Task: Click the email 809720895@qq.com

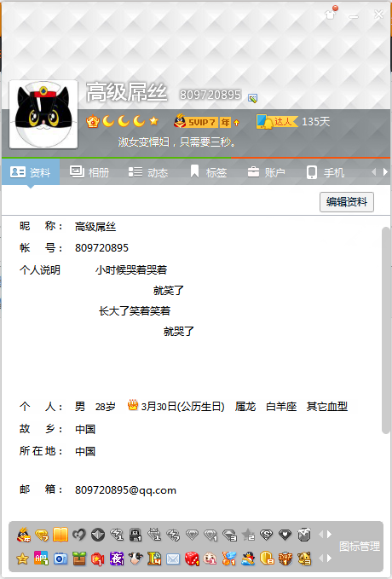Action: (x=125, y=490)
